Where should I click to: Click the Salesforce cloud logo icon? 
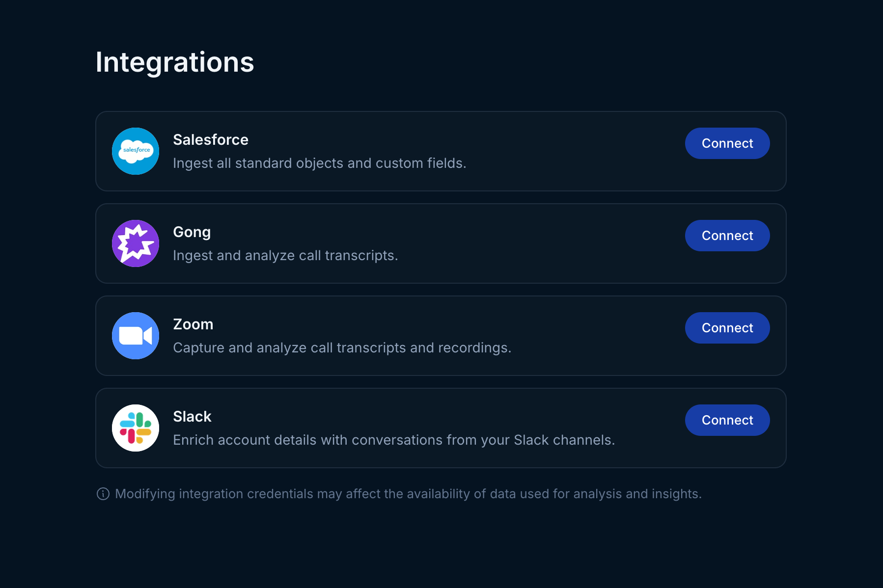[x=136, y=151]
